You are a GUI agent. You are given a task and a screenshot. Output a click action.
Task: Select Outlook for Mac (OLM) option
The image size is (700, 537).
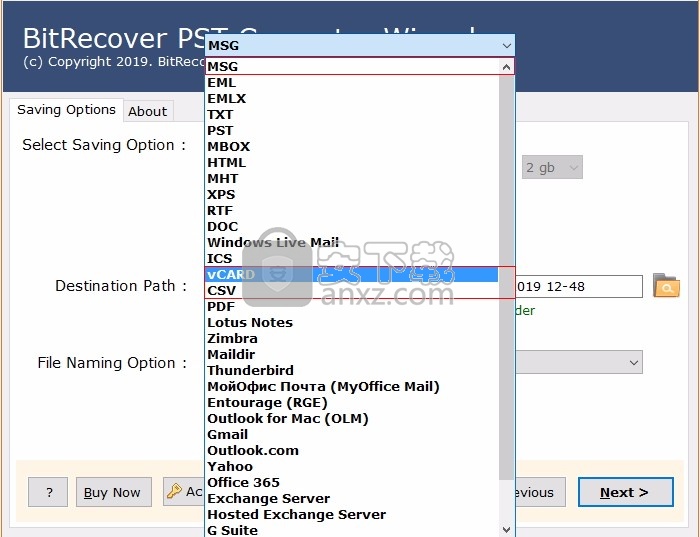tap(352, 419)
